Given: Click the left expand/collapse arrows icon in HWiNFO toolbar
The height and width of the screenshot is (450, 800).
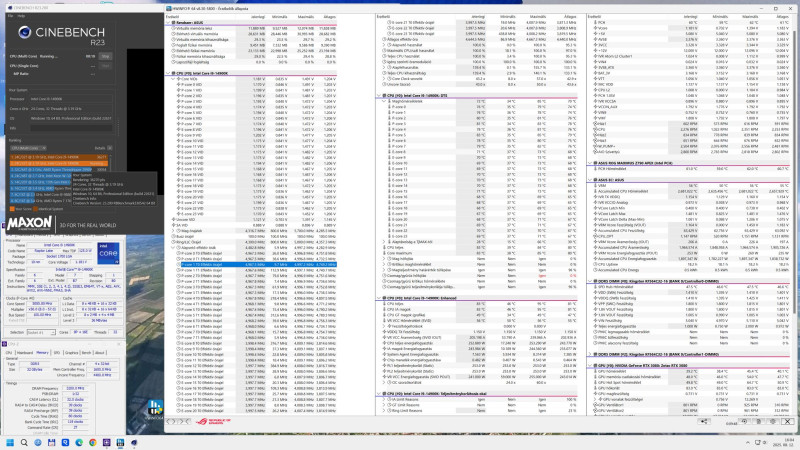Looking at the screenshot, I should [171, 421].
